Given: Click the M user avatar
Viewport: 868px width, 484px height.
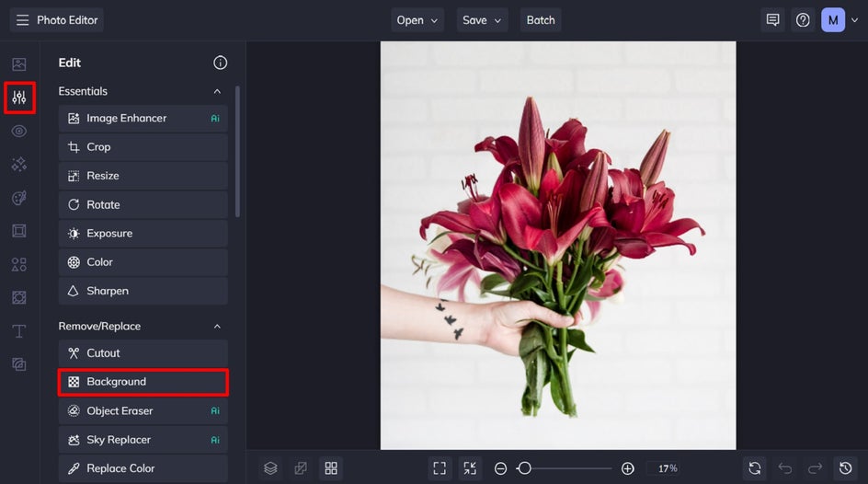Looking at the screenshot, I should [x=833, y=20].
